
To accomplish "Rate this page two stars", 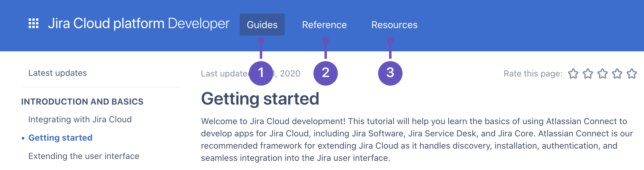I will (x=588, y=74).
